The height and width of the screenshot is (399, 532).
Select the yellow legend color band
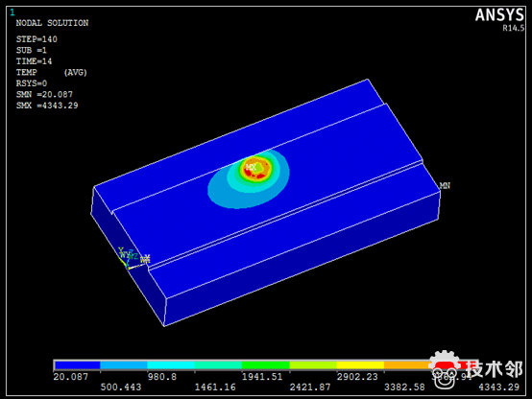360,365
